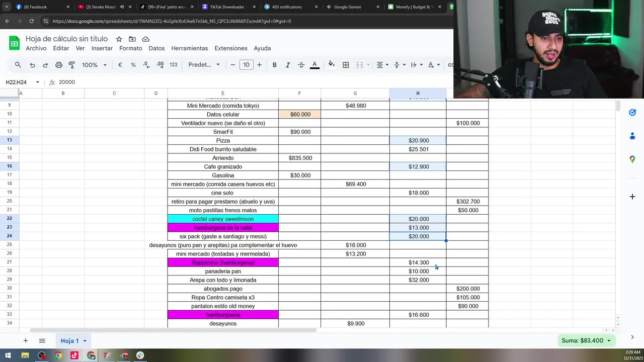Open the Formato menu
The height and width of the screenshot is (362, 644).
pyautogui.click(x=131, y=48)
